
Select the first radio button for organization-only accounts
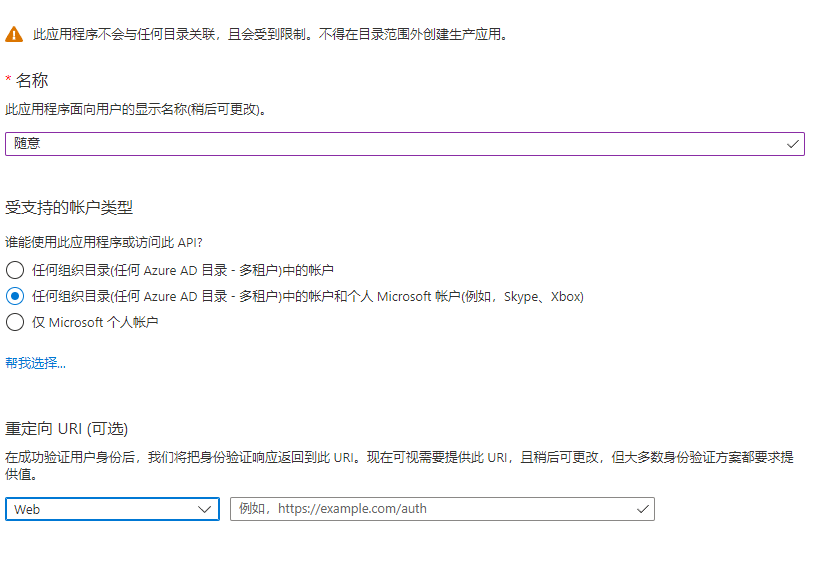tap(14, 270)
